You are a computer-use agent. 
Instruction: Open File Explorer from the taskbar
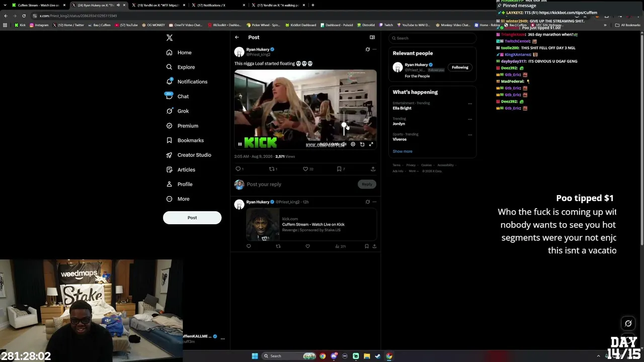click(367, 356)
